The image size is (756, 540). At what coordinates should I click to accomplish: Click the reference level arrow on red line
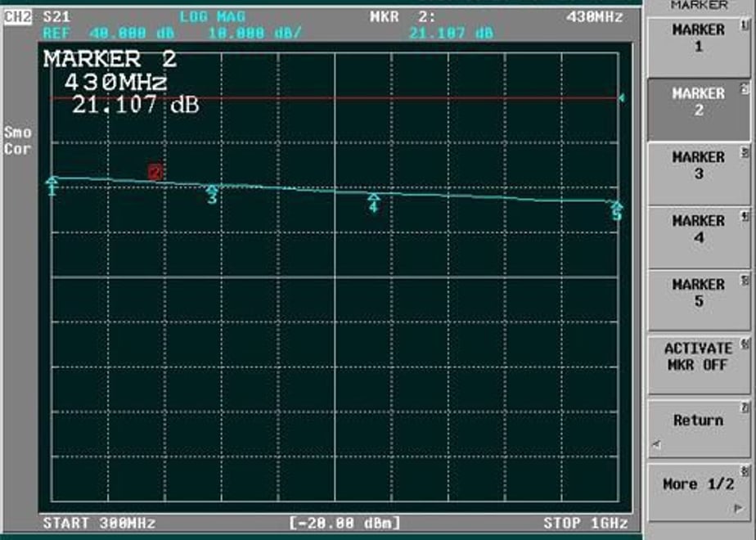622,98
